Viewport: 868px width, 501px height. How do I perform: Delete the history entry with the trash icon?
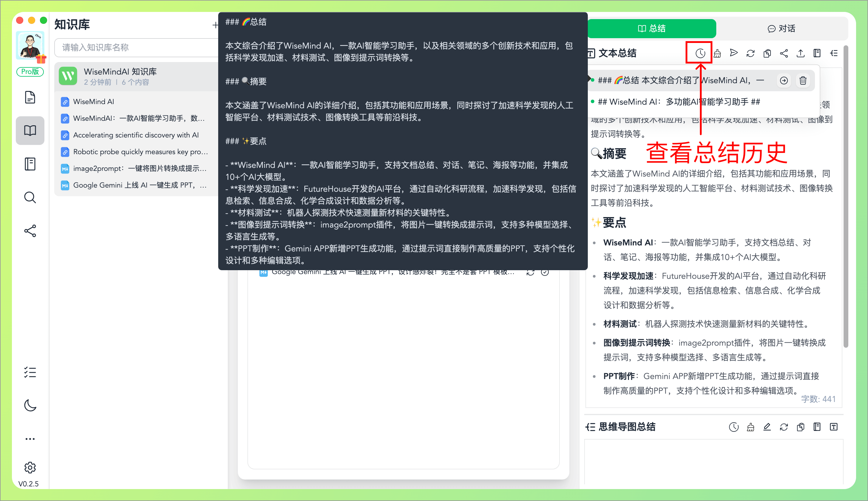click(x=803, y=80)
